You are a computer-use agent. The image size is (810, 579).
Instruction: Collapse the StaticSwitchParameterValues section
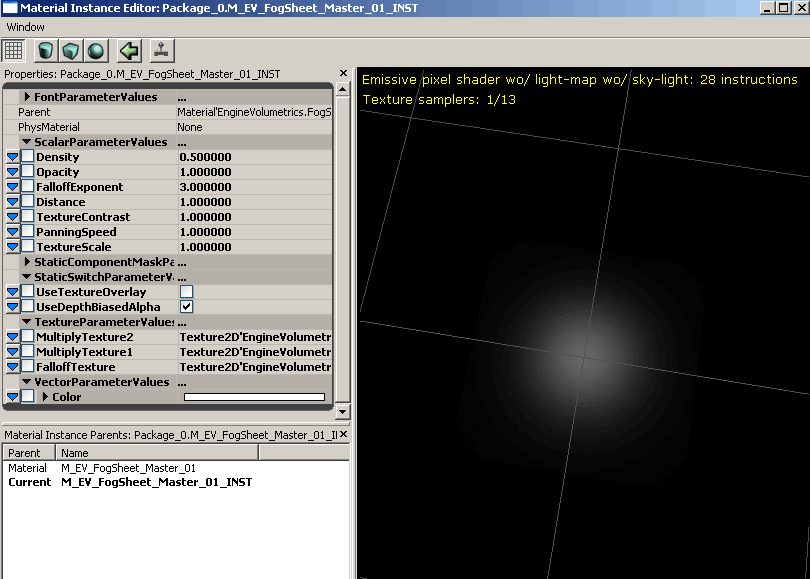pos(26,277)
